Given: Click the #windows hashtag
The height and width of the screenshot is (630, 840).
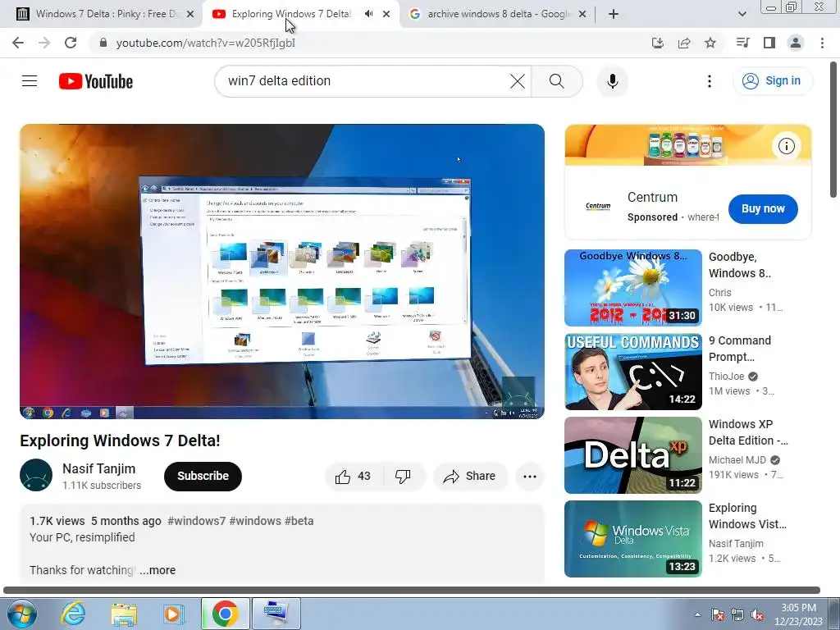Looking at the screenshot, I should tap(255, 521).
